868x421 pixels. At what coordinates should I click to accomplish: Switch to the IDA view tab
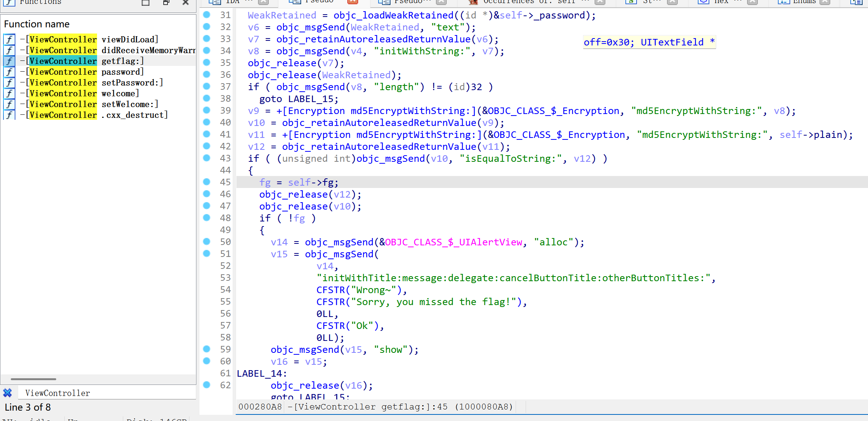[x=232, y=2]
